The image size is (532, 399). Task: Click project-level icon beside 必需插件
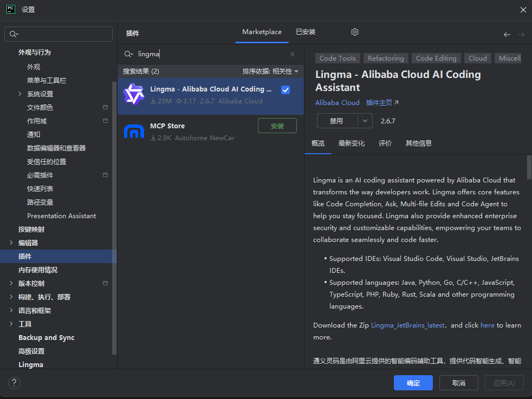(105, 175)
